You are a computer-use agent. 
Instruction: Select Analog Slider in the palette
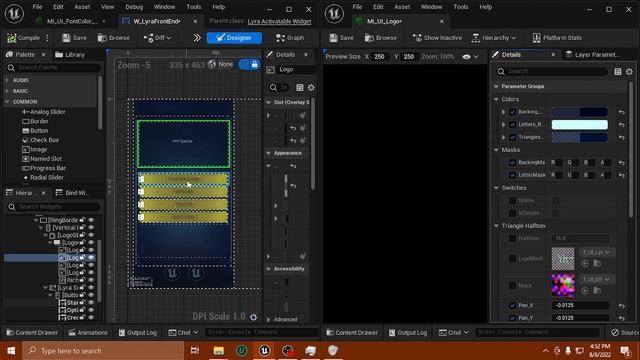43,112
